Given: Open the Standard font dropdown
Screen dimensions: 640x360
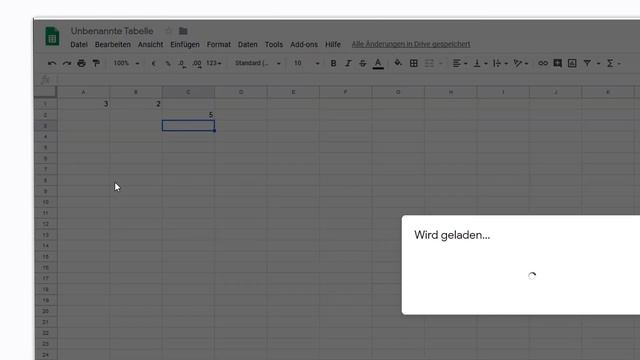Looking at the screenshot, I should pyautogui.click(x=258, y=63).
